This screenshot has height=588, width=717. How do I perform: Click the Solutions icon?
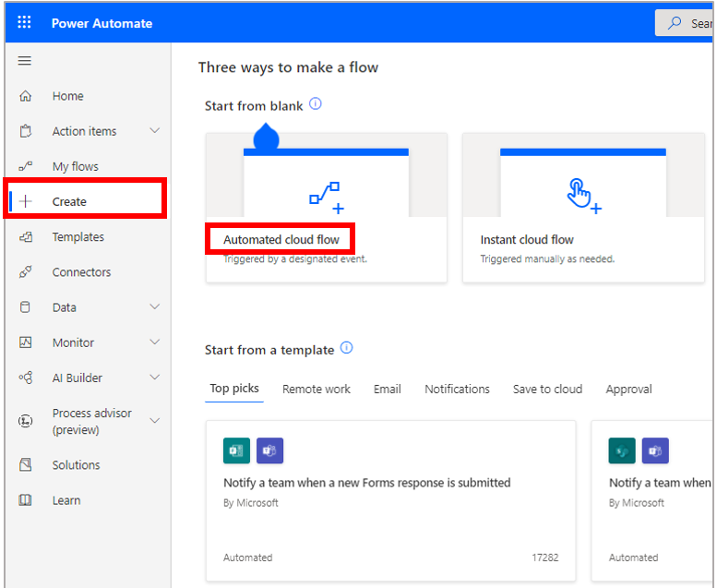click(x=26, y=465)
